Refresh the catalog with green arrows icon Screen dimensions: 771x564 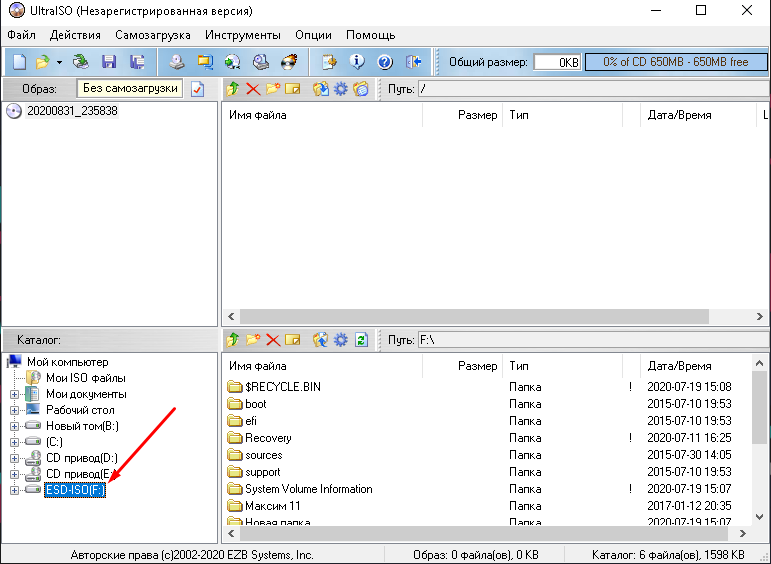(361, 340)
